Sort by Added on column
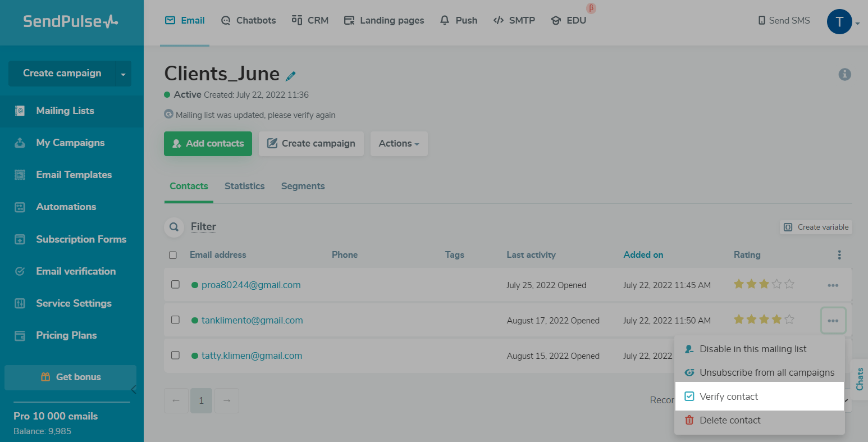The image size is (868, 442). (643, 255)
